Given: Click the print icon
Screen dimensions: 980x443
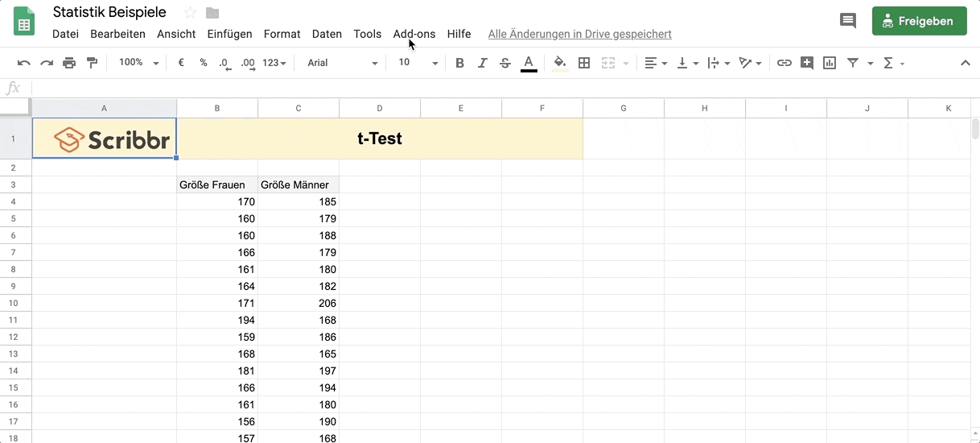Looking at the screenshot, I should click(69, 63).
